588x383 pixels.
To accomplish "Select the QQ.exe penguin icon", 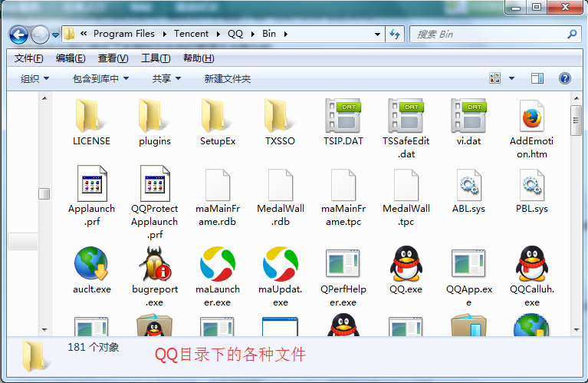I will [x=406, y=263].
